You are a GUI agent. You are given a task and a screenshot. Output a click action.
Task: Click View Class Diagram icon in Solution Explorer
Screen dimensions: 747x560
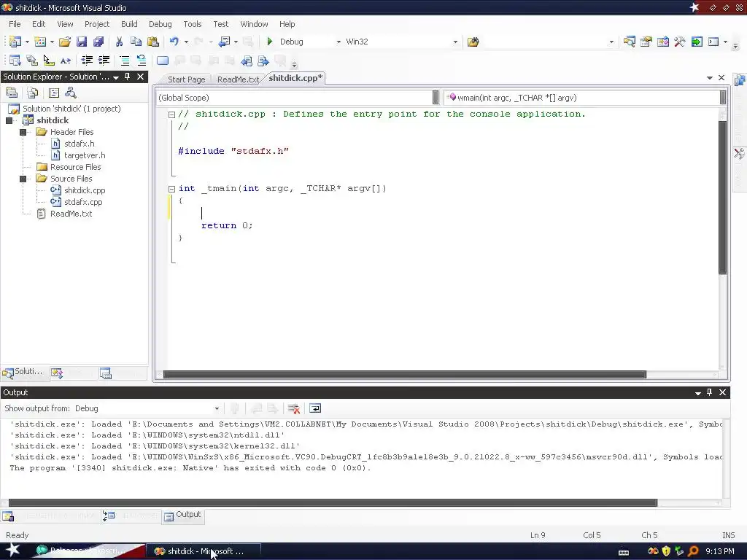point(71,93)
